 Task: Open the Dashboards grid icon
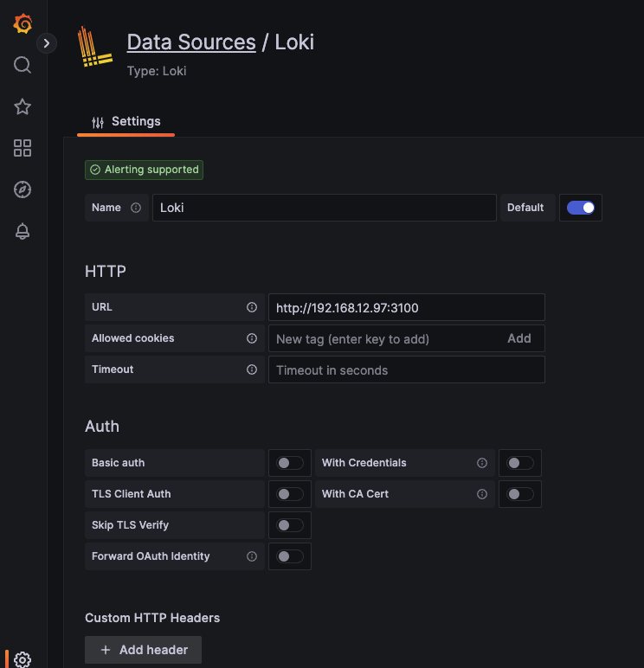click(x=23, y=148)
